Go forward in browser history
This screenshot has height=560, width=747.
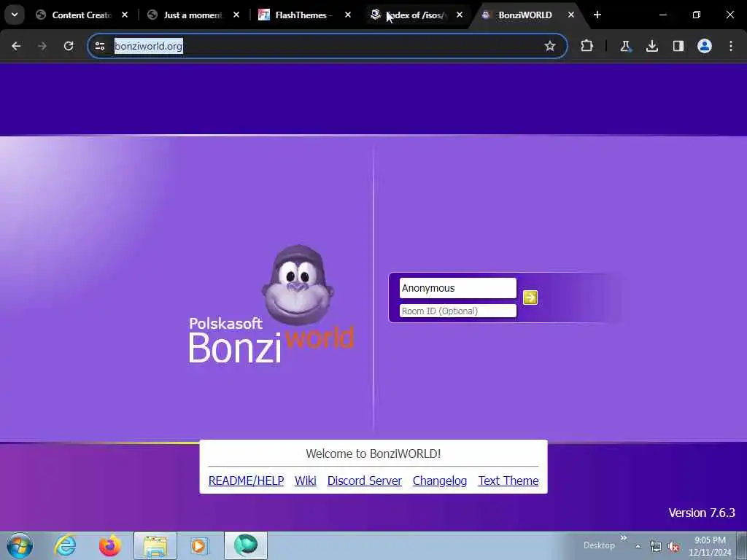coord(42,46)
